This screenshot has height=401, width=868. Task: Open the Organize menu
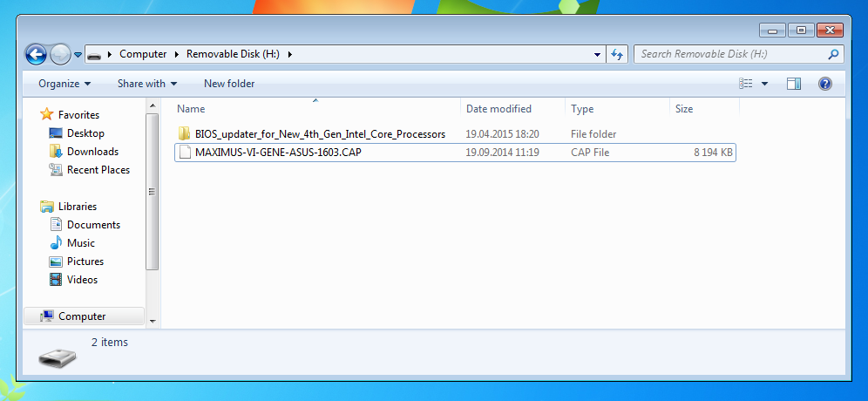64,84
